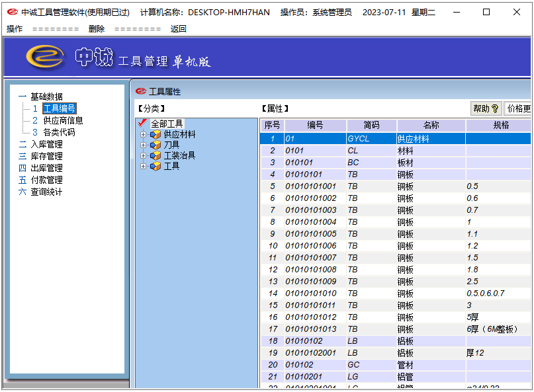Click the 工装治具 folder icon
534x392 pixels.
[156, 155]
